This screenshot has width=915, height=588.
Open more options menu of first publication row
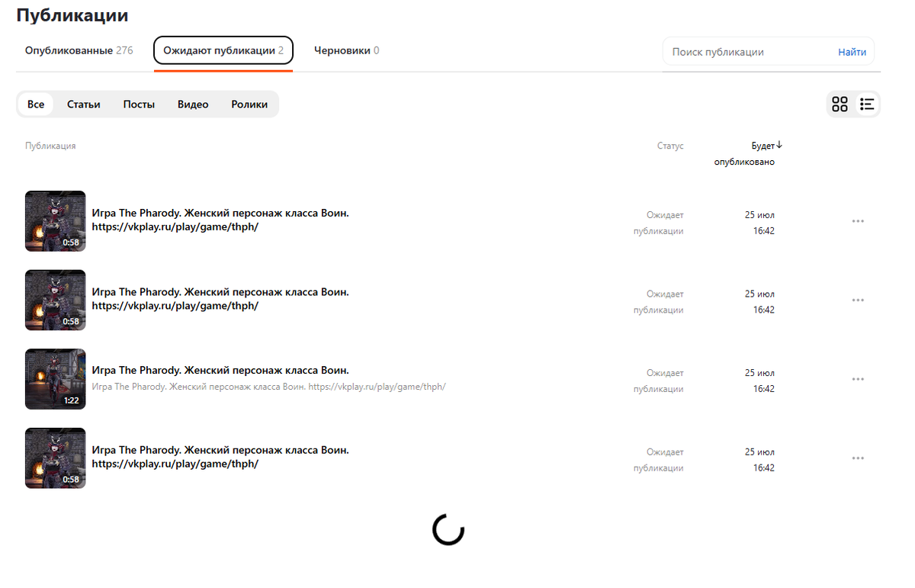tap(858, 221)
